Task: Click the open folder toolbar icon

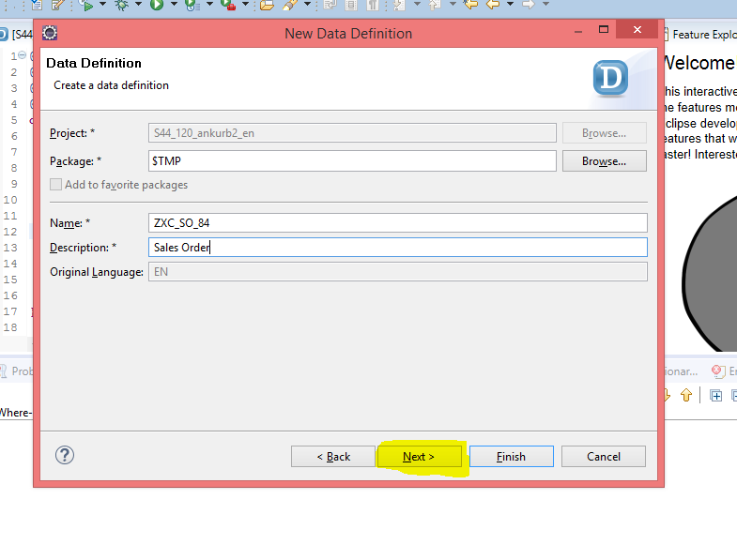Action: click(266, 5)
